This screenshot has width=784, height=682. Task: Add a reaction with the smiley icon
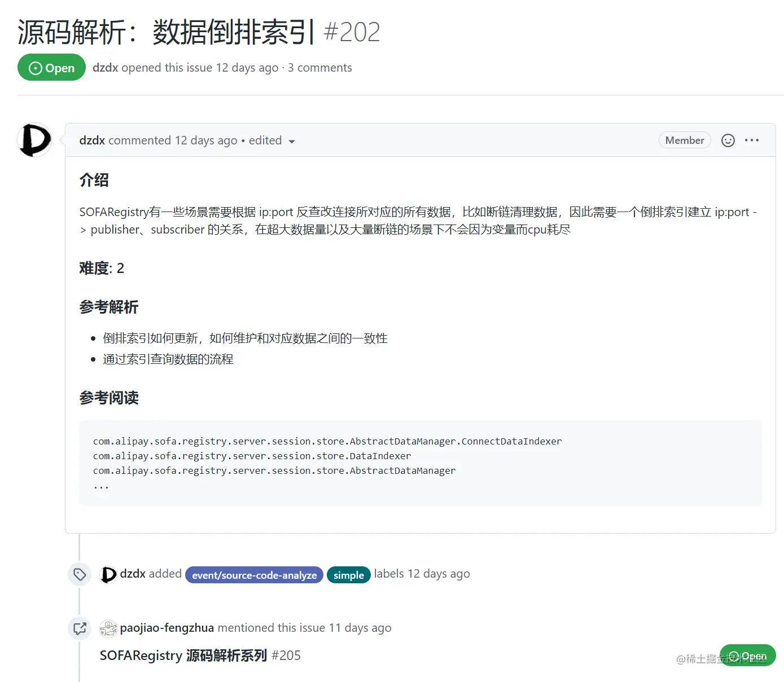coord(728,140)
